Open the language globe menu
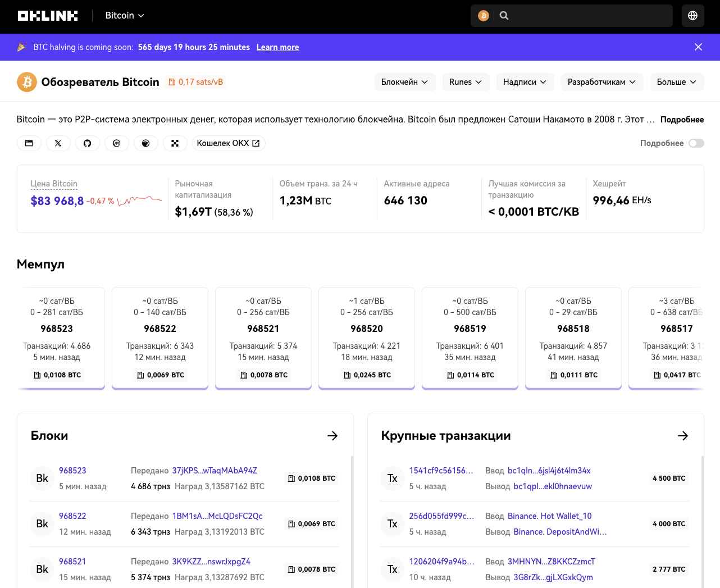Image resolution: width=720 pixels, height=588 pixels. 692,16
